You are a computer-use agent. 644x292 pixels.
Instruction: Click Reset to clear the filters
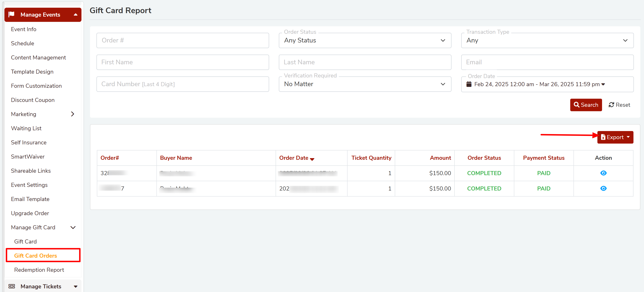coord(619,105)
